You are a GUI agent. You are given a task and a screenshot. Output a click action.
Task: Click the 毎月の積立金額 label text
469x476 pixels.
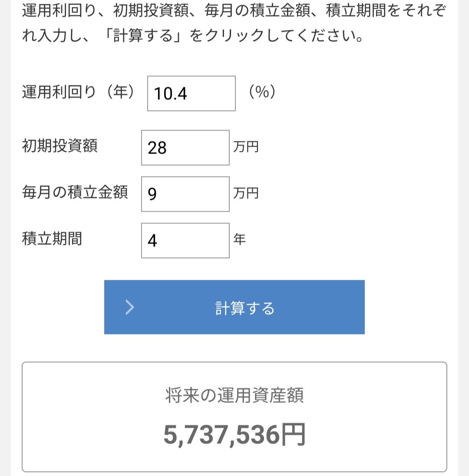click(75, 192)
